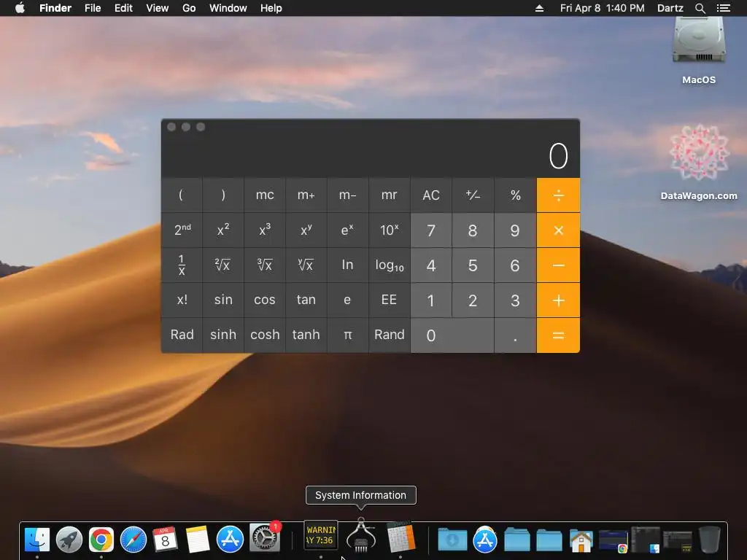
Task: Open the Go menu
Action: (x=189, y=8)
